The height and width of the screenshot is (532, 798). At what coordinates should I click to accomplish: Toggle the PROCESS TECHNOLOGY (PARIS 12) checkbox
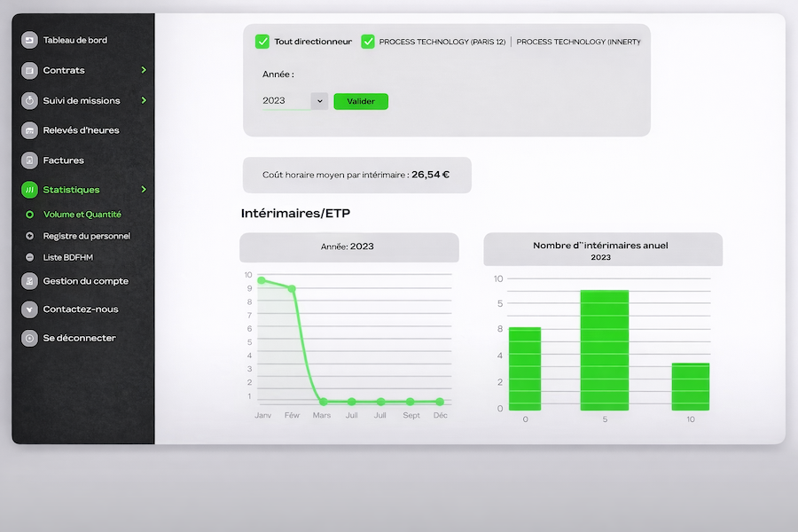[x=368, y=42]
